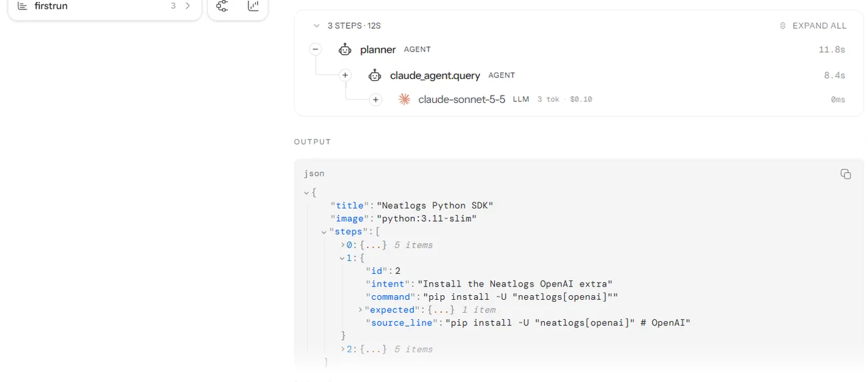Click the chevron arrow next to firstrun
868x382 pixels.
pos(188,6)
